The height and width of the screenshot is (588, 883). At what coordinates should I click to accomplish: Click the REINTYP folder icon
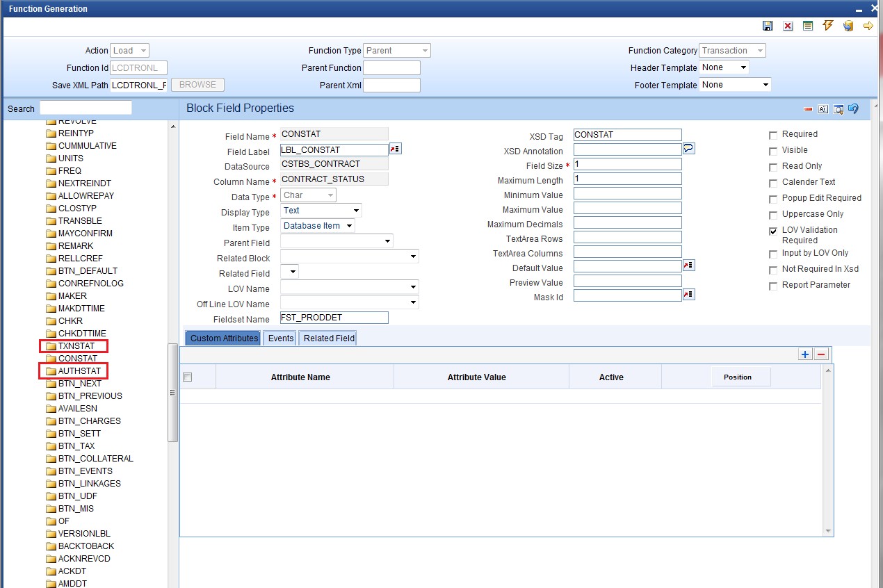pos(51,133)
